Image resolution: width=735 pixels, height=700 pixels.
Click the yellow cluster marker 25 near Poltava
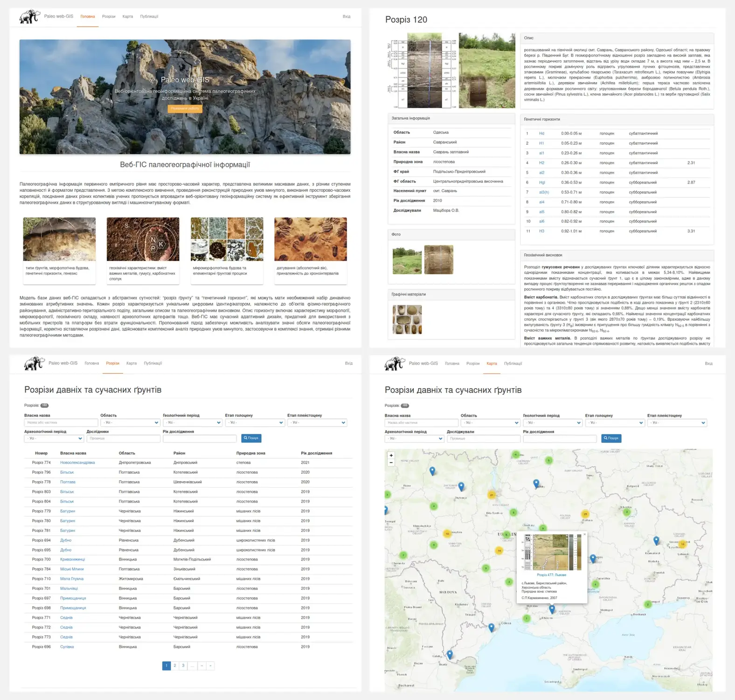[x=585, y=514]
